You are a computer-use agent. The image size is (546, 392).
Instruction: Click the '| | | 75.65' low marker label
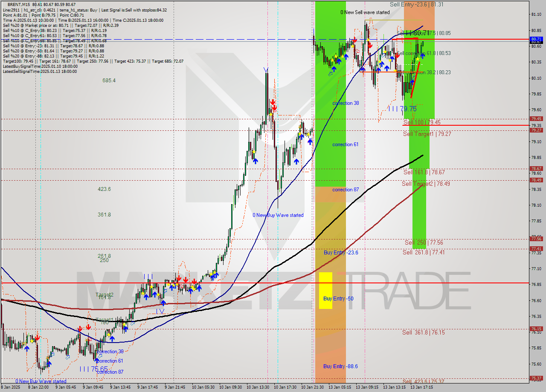93,369
